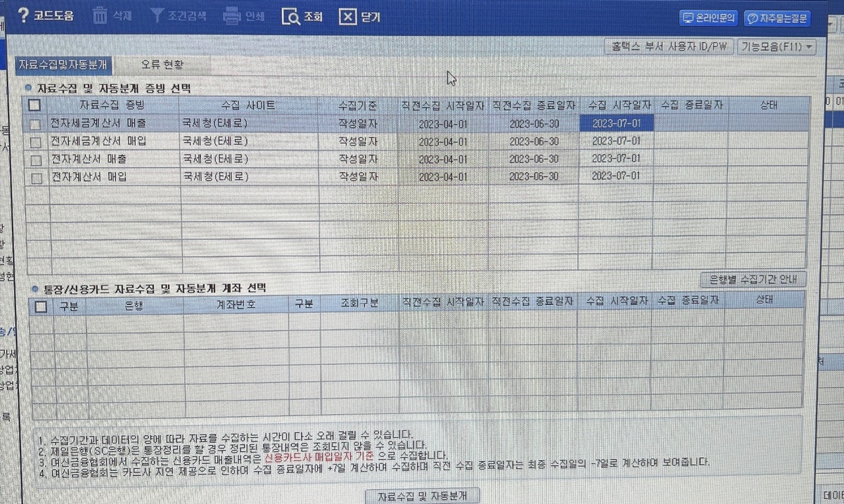Click the 닫기 close toolbar button
The image size is (844, 504).
click(x=360, y=16)
